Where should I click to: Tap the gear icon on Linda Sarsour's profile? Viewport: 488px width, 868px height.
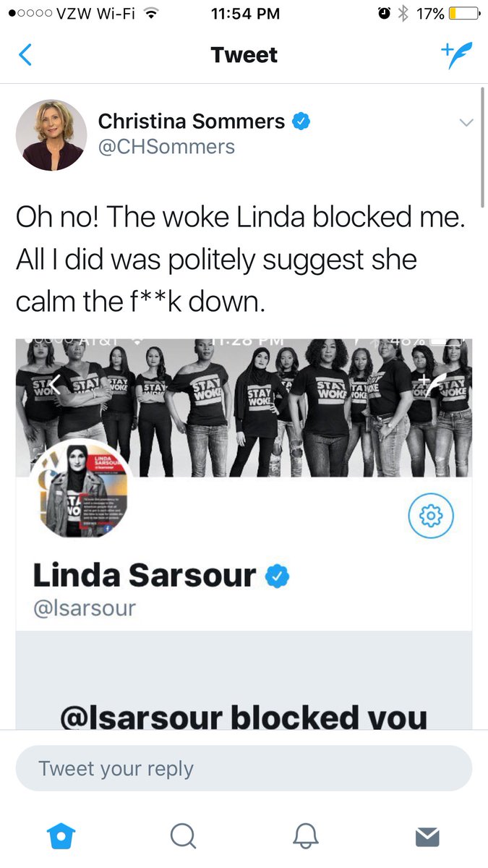(431, 515)
